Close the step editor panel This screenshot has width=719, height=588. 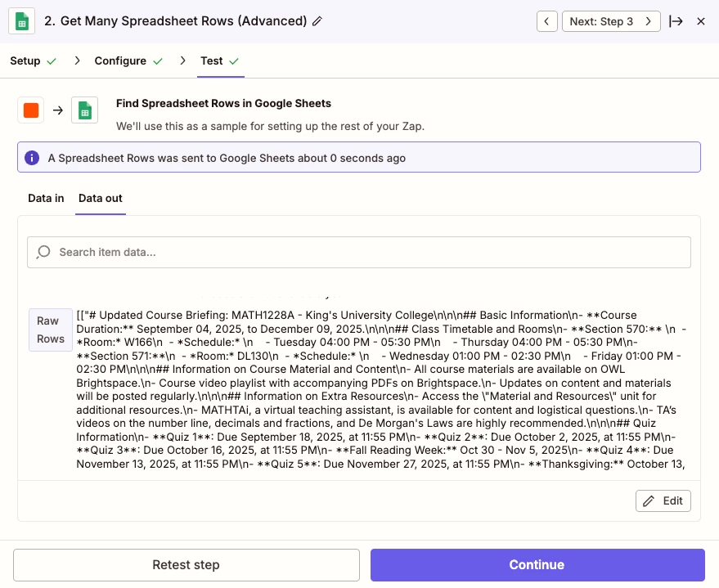(701, 21)
